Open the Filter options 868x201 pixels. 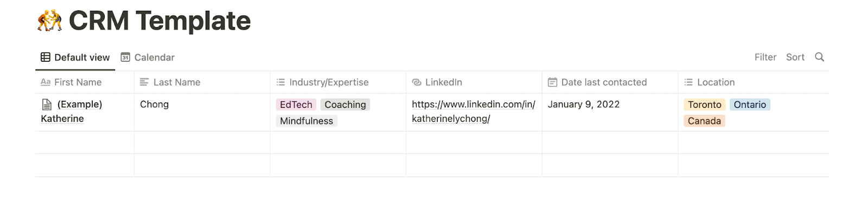point(765,57)
